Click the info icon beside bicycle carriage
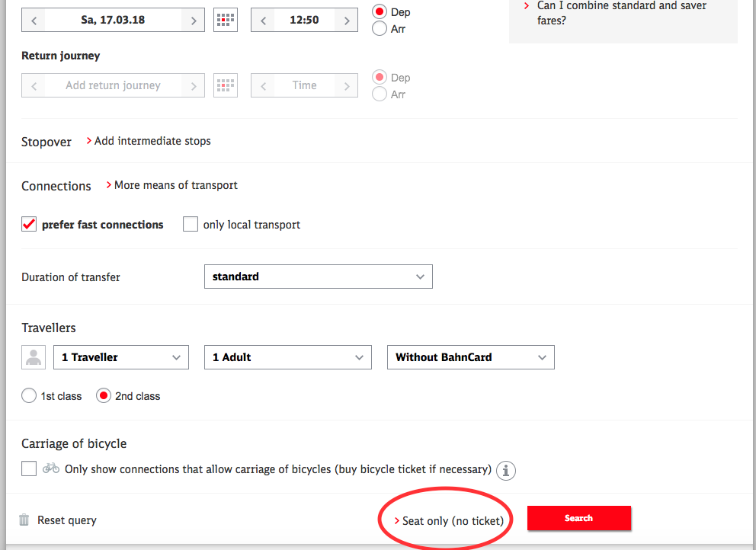The height and width of the screenshot is (550, 756). 506,470
